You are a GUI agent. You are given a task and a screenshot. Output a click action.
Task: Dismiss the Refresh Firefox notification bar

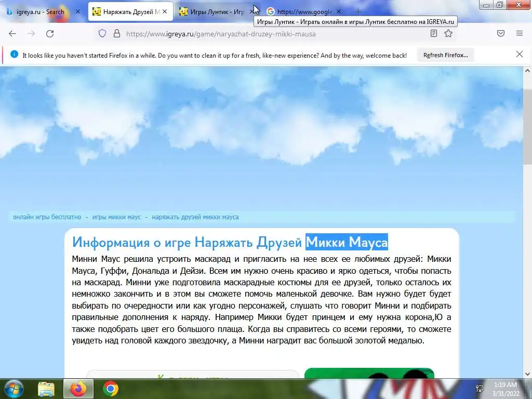[520, 54]
